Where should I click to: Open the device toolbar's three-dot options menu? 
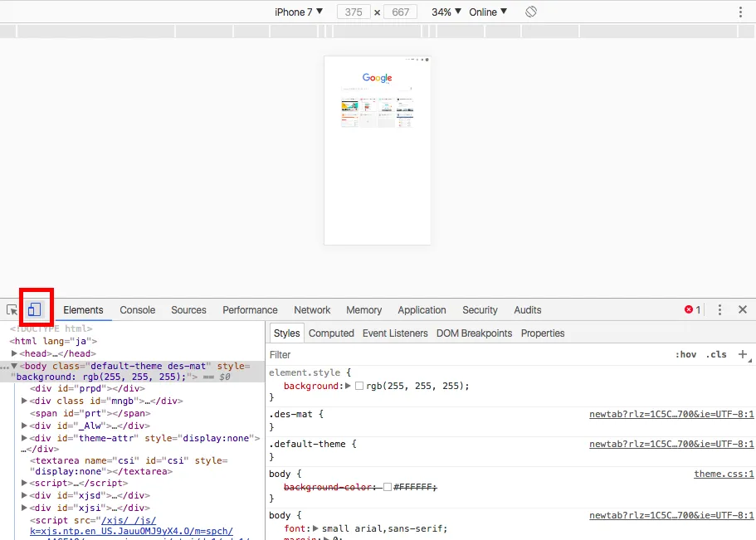(x=741, y=12)
